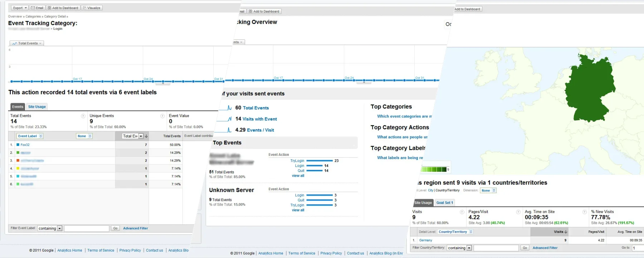The width and height of the screenshot is (644, 258).
Task: Open the Country/Territory detail level dropdown
Action: [x=455, y=232]
